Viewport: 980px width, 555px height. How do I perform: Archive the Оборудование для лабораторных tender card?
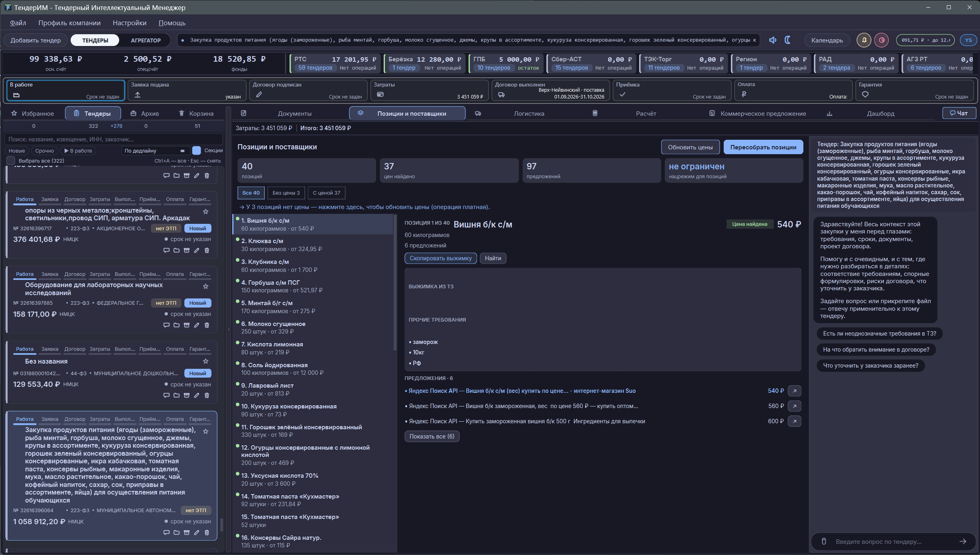(186, 325)
